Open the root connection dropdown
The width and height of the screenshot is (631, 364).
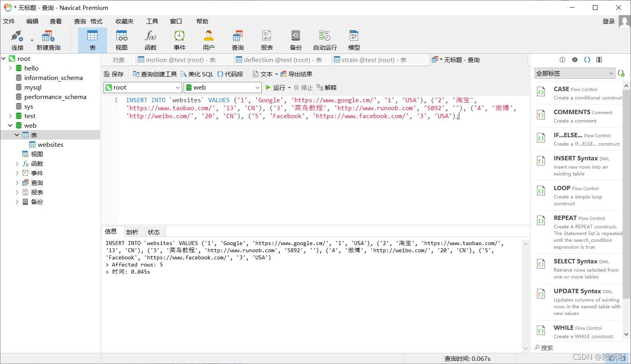[x=143, y=88]
